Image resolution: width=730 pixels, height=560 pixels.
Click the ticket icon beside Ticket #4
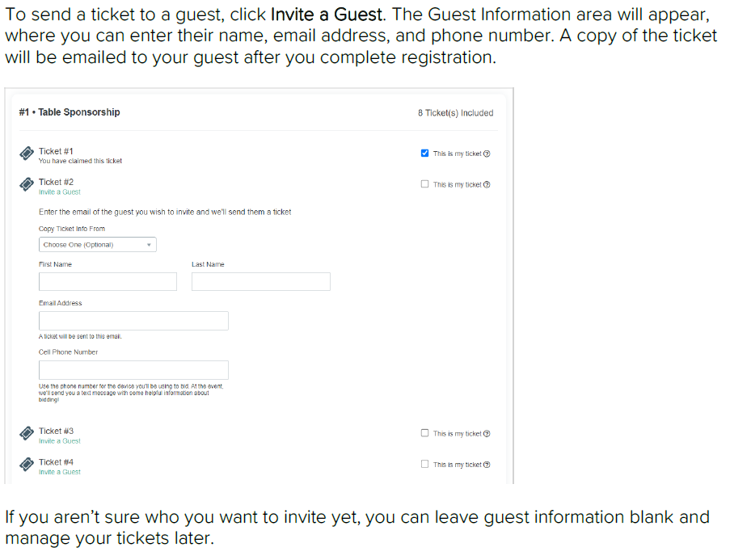tap(27, 465)
